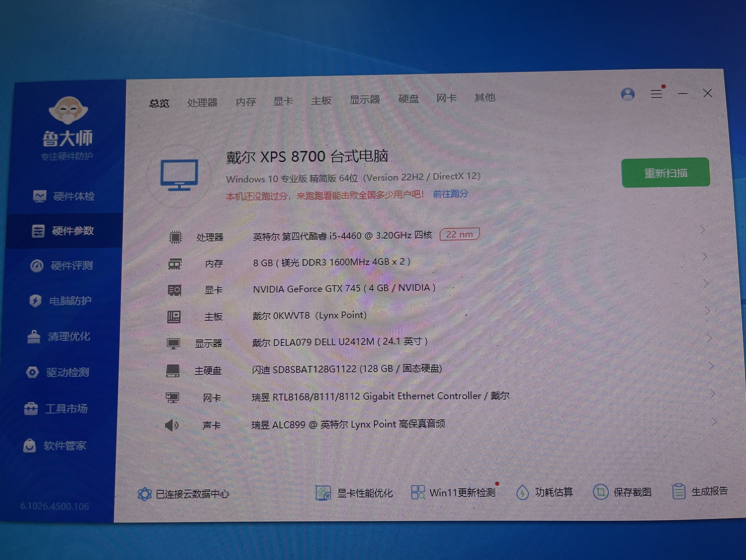Switch to the 处理器 tab
Screen dimensions: 746x560
(202, 102)
